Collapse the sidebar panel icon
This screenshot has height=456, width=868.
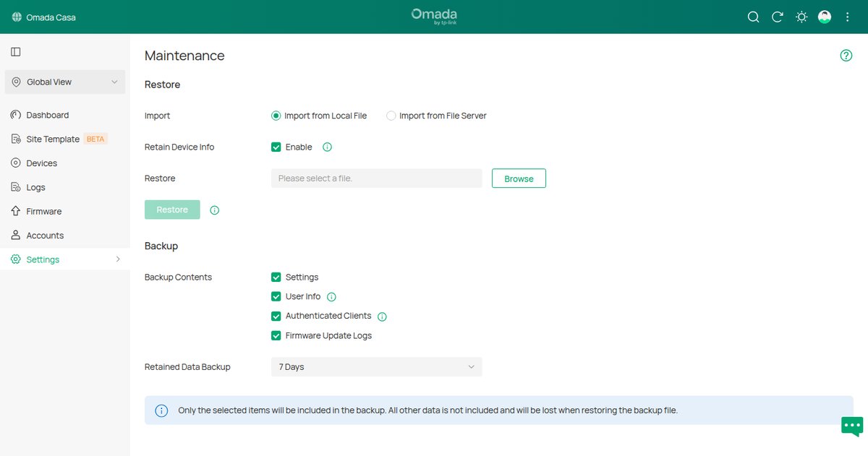pos(16,52)
